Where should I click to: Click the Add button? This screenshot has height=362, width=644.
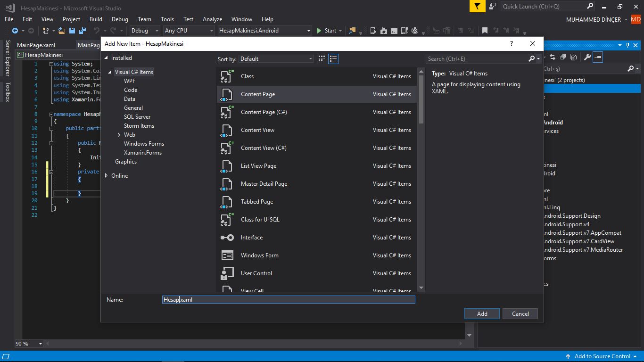pyautogui.click(x=482, y=314)
